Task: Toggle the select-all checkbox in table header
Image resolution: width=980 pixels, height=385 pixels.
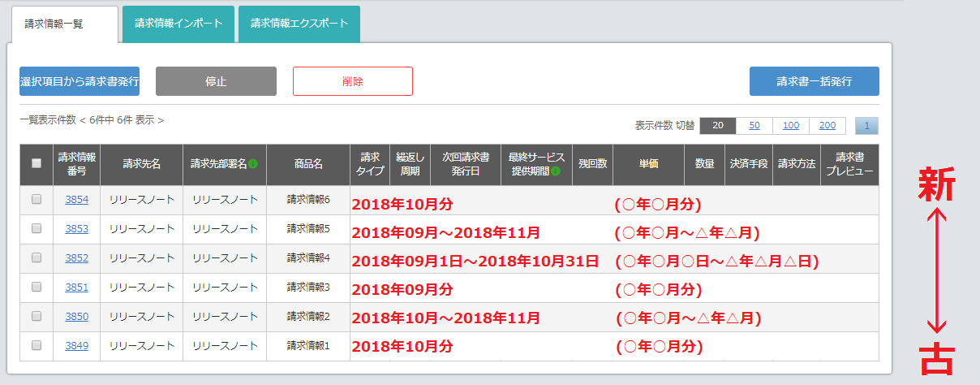Action: click(37, 163)
